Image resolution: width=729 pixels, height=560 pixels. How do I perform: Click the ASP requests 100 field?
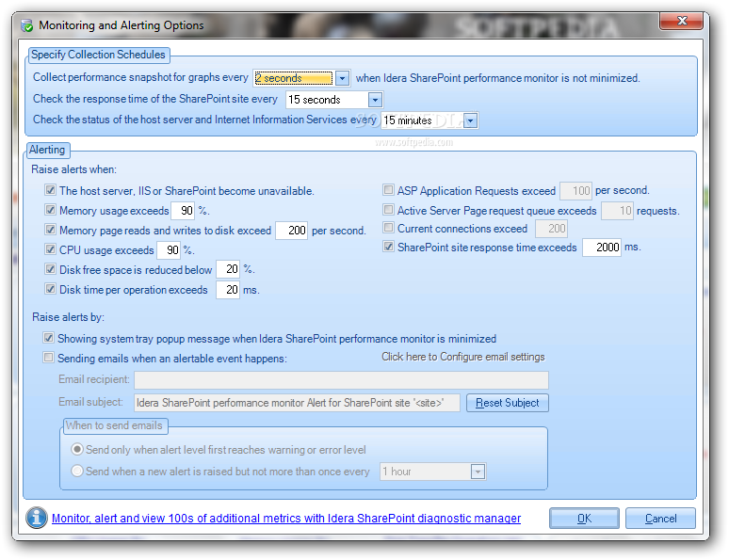[x=576, y=190]
